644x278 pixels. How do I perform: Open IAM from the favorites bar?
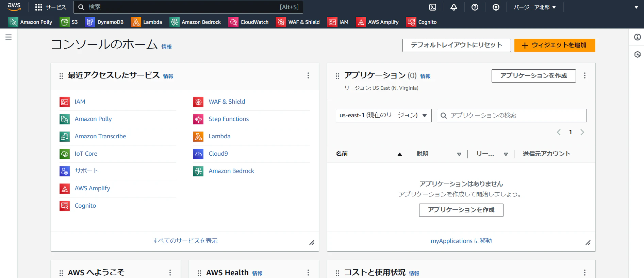[x=338, y=22]
